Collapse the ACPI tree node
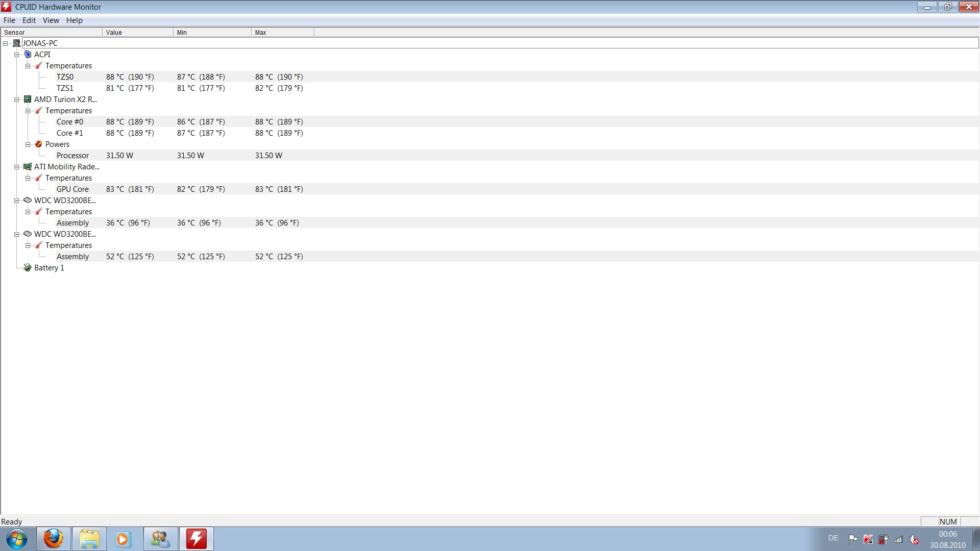The image size is (980, 551). tap(16, 55)
